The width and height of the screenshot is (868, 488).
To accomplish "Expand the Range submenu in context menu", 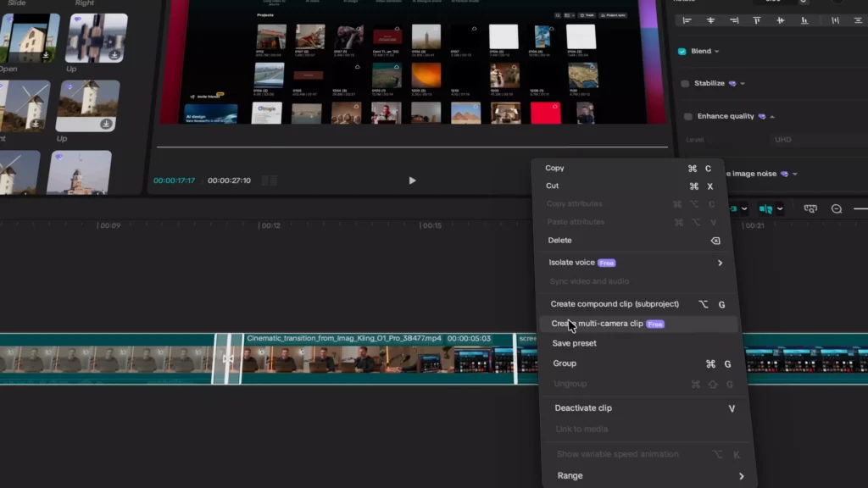I will click(x=741, y=476).
